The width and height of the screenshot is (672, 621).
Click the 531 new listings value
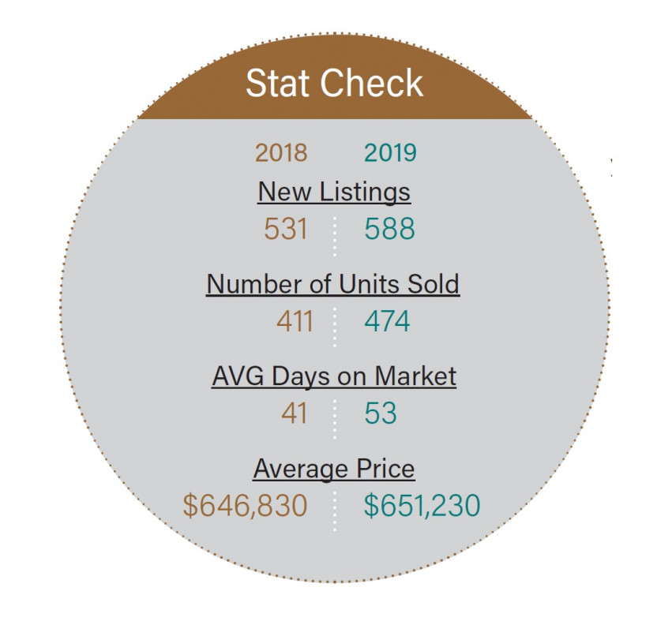285,229
